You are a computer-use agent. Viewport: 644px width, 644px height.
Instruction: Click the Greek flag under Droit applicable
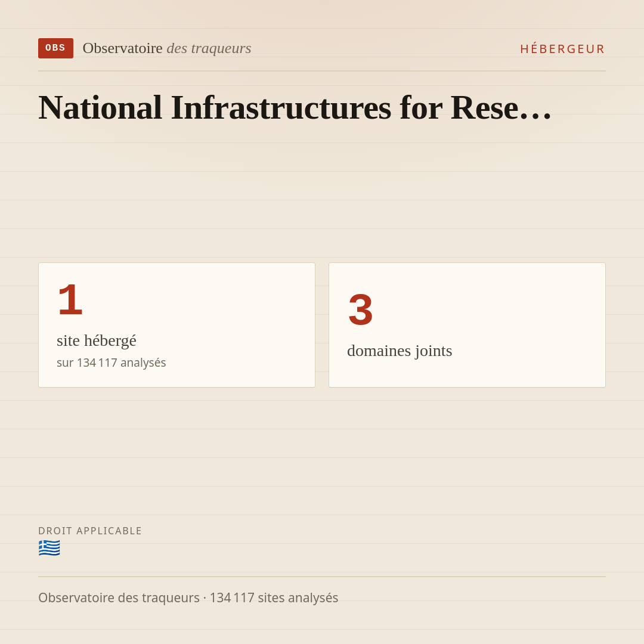49,549
